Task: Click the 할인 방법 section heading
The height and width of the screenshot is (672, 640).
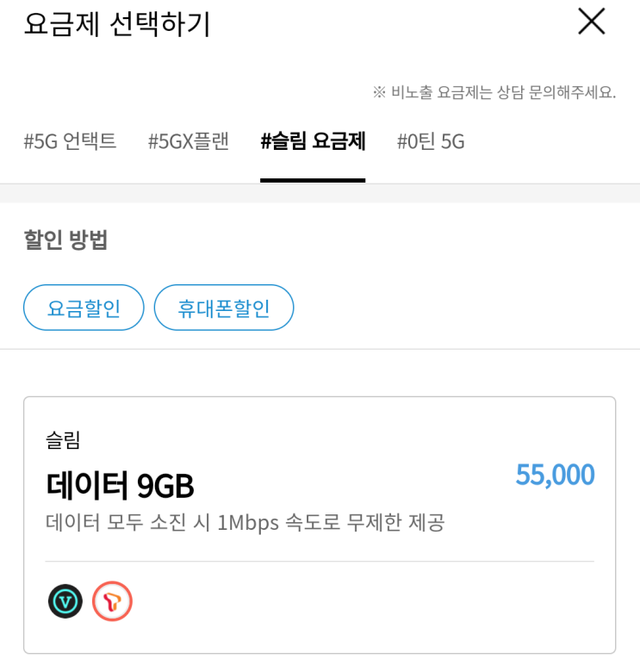Action: click(65, 240)
